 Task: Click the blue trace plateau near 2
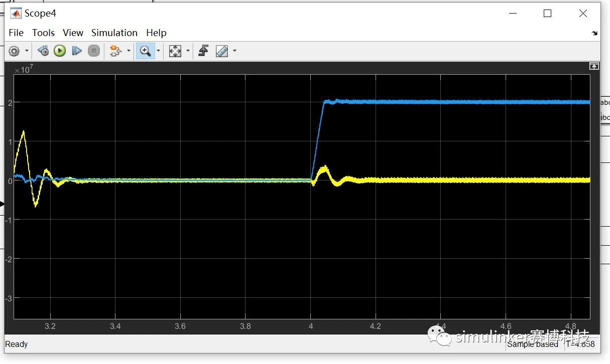point(457,102)
